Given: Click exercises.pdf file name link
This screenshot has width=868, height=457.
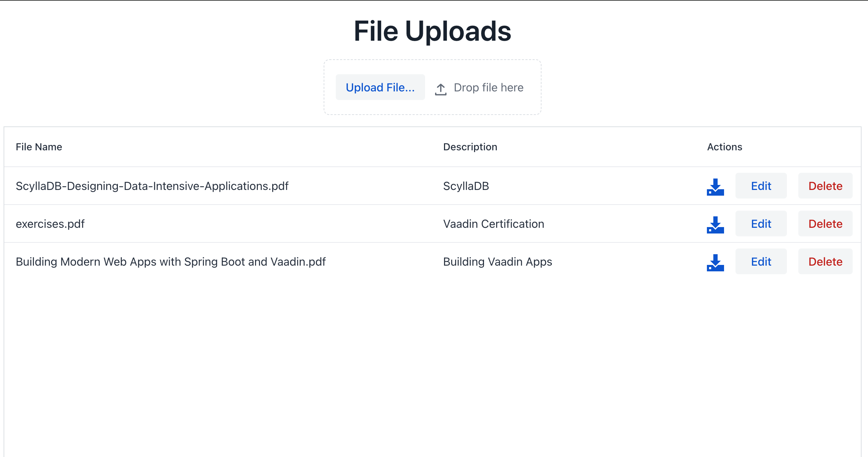Looking at the screenshot, I should click(x=50, y=223).
